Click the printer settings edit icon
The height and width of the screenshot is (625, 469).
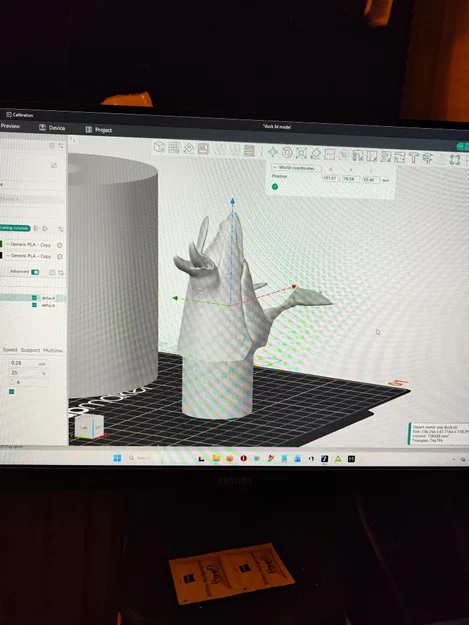[54, 165]
